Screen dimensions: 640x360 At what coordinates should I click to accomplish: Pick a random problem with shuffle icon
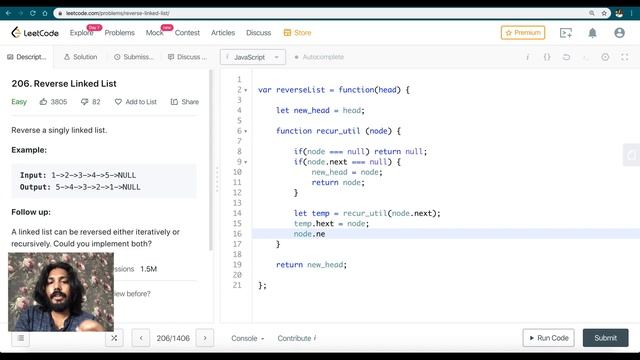(x=114, y=338)
